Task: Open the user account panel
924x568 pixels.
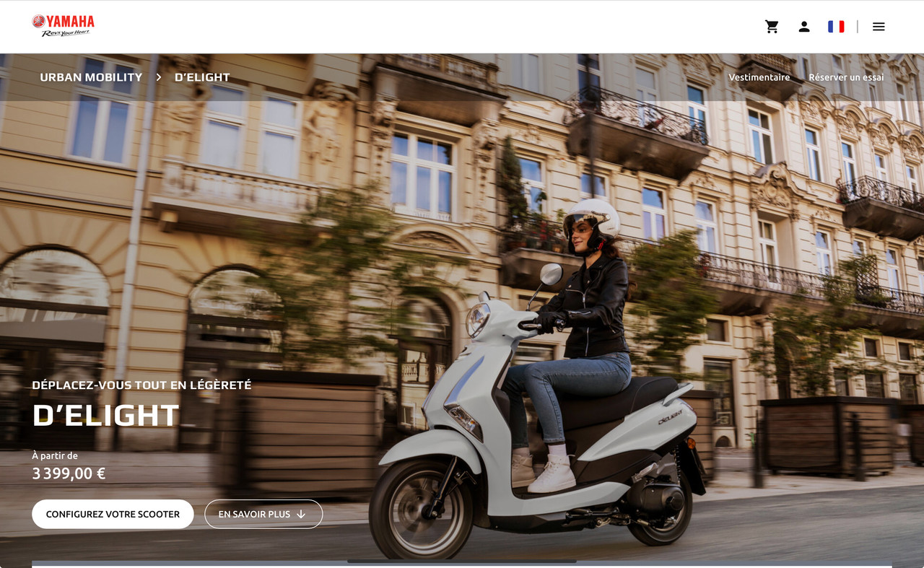Action: pos(804,26)
